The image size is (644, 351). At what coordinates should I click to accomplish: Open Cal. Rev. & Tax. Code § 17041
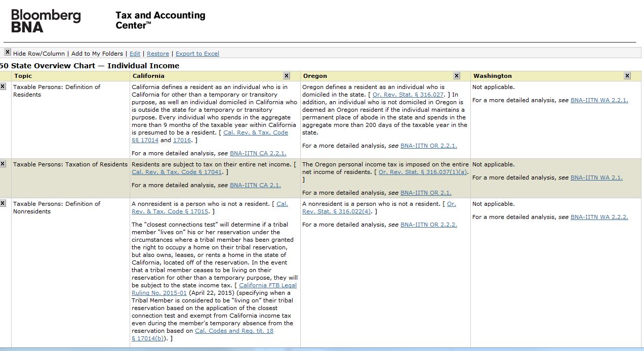tap(176, 171)
